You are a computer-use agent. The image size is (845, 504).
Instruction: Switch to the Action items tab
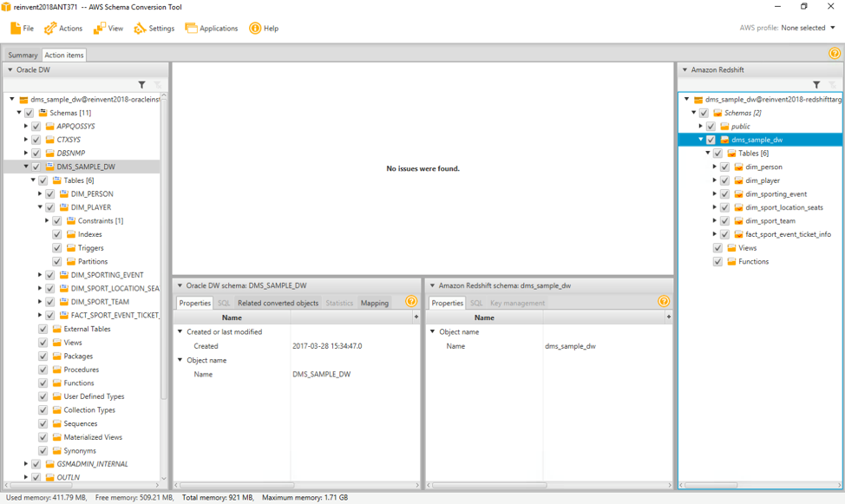[63, 55]
